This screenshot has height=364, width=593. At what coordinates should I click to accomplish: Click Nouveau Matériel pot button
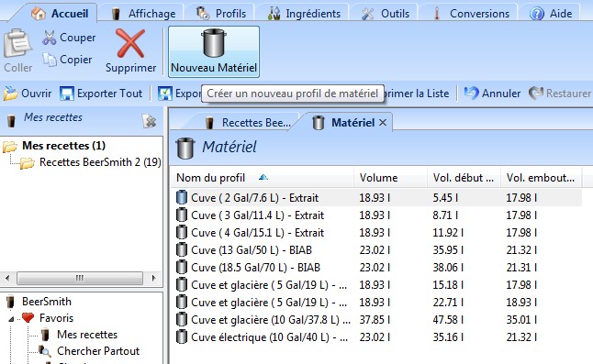pos(214,51)
